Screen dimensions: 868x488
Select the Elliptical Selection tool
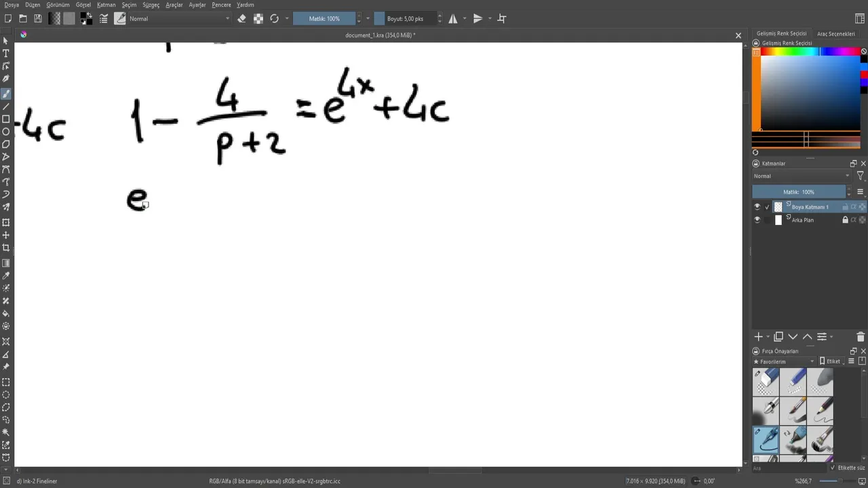click(6, 394)
